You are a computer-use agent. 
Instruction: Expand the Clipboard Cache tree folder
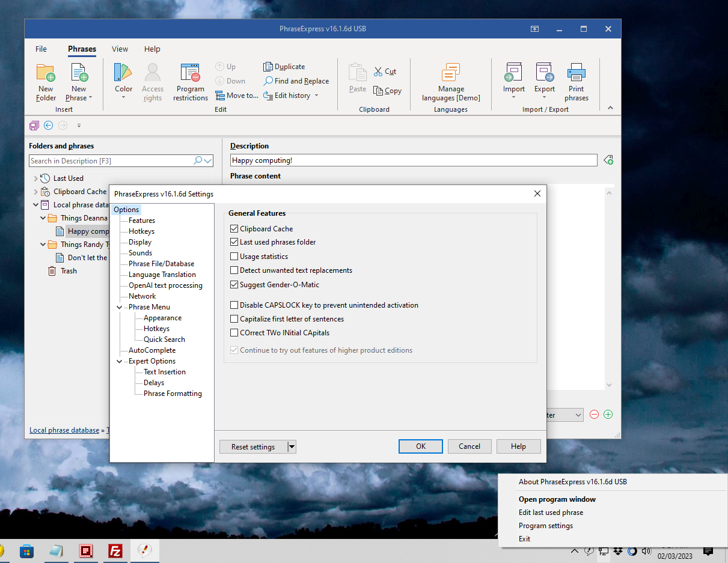pos(35,192)
